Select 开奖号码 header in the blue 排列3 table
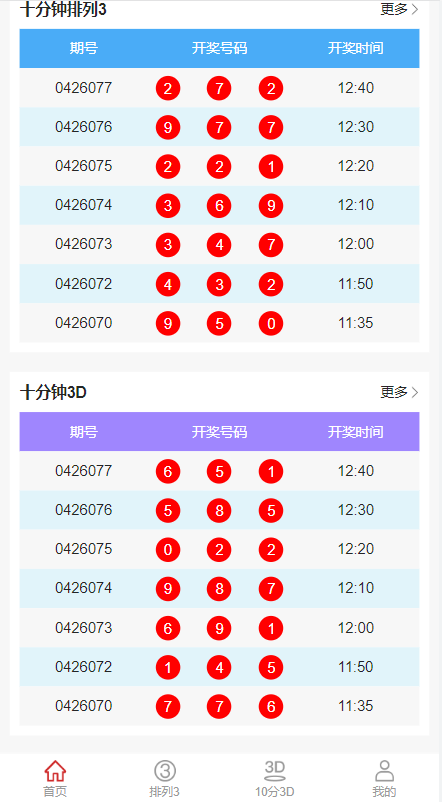The height and width of the screenshot is (802, 442). point(219,49)
